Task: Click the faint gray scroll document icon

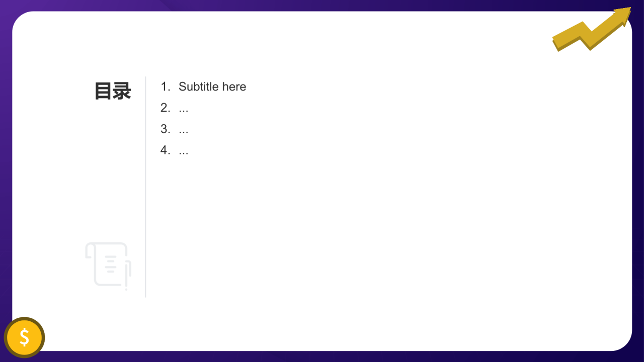Action: pos(108,266)
